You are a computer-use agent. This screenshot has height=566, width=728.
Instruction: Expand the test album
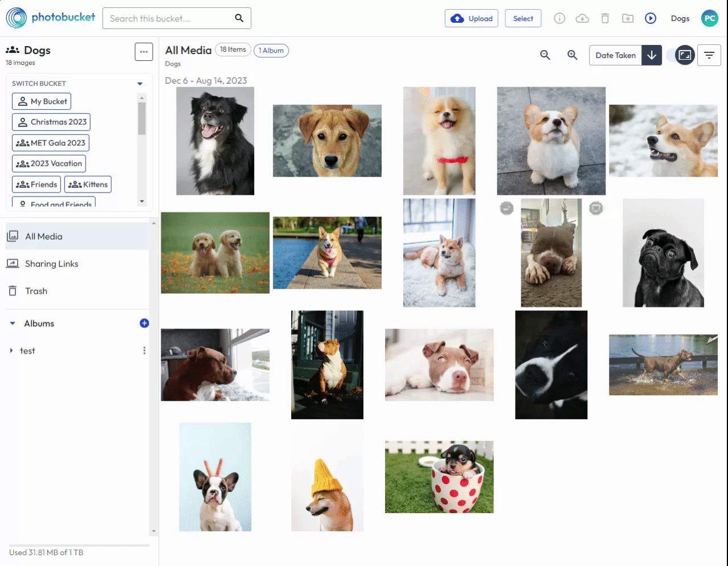[11, 351]
